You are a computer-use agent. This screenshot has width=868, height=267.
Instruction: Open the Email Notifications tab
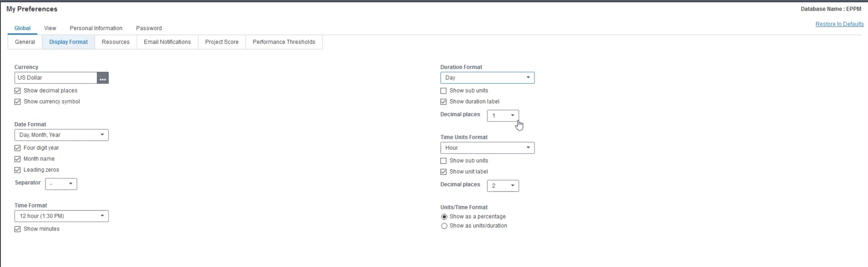167,42
